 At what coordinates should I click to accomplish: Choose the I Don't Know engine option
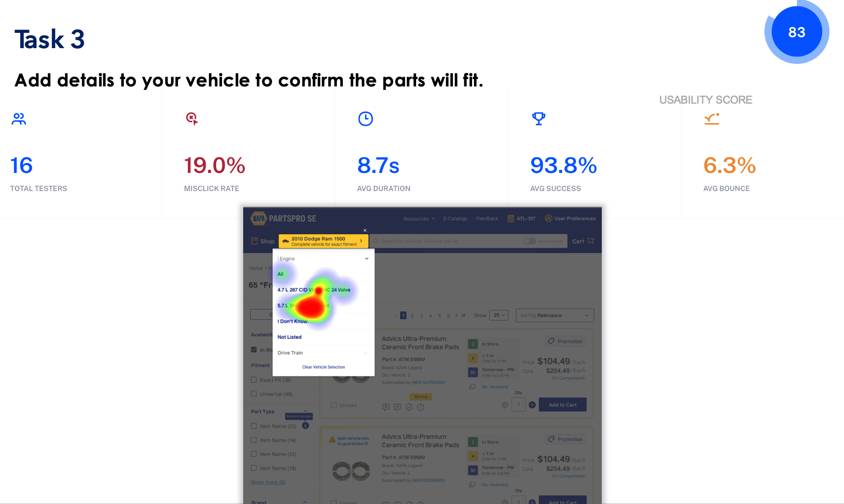click(292, 321)
